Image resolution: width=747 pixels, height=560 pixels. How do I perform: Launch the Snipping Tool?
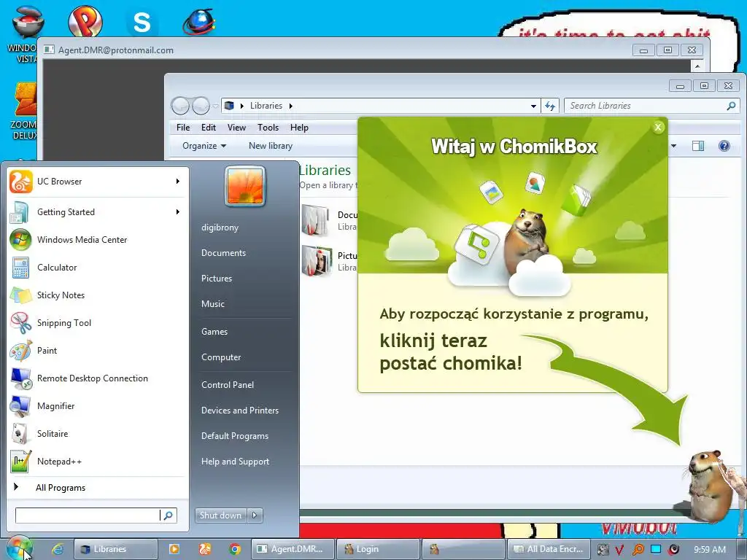click(x=98, y=322)
